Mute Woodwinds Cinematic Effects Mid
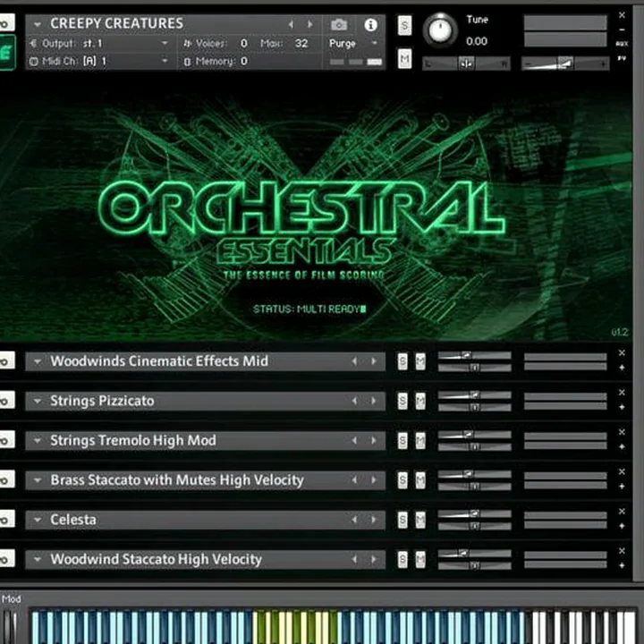Viewport: 644px width, 644px height. [420, 361]
